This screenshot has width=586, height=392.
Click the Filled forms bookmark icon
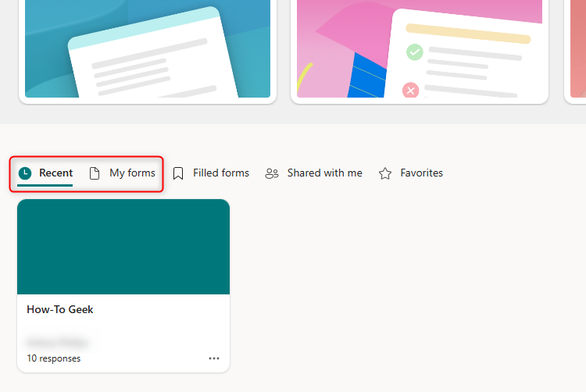(178, 173)
